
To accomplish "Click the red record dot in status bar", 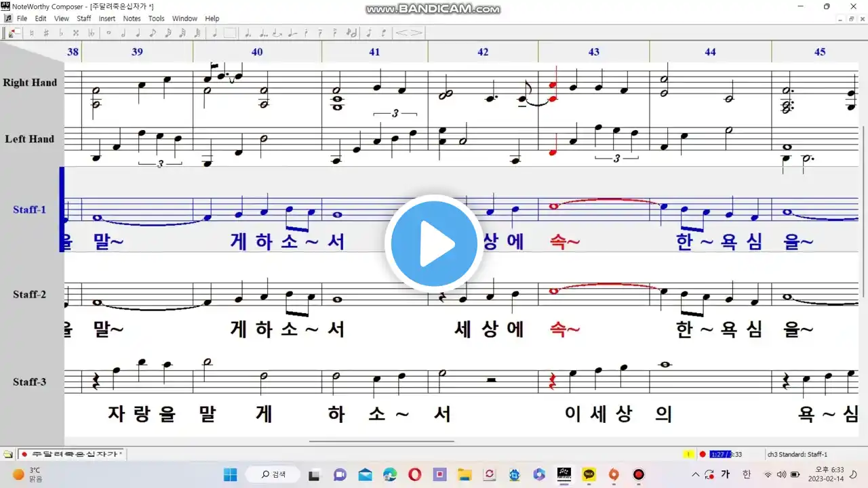I will pos(703,454).
